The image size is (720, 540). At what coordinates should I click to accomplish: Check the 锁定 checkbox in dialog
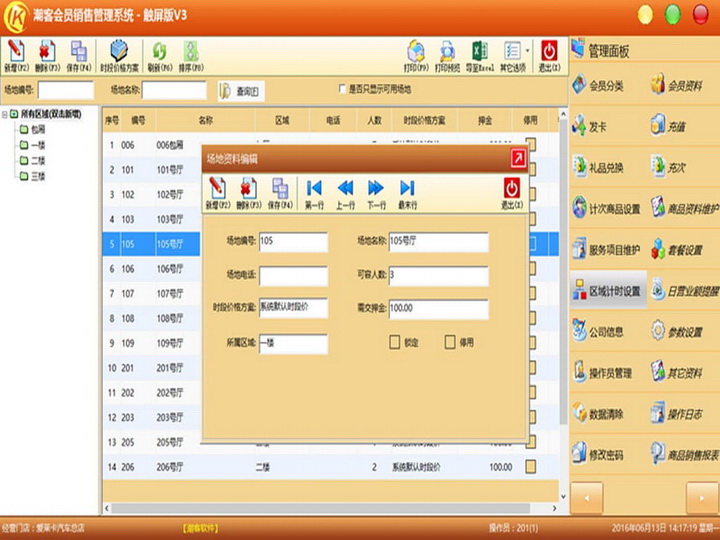point(394,342)
